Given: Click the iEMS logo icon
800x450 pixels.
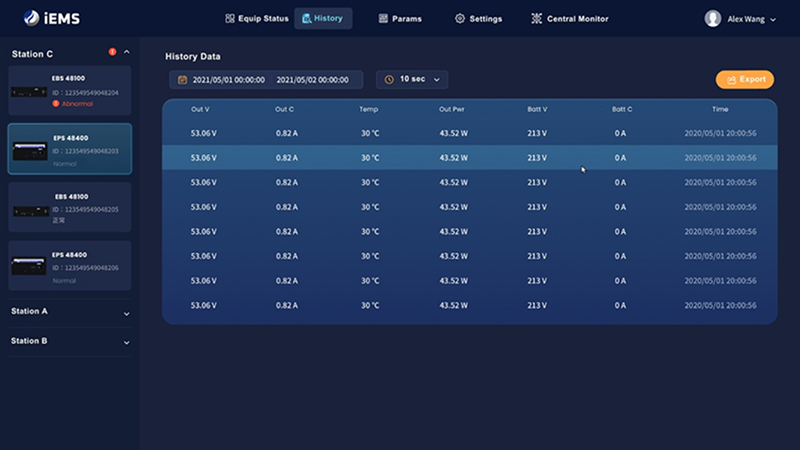Looking at the screenshot, I should pyautogui.click(x=31, y=18).
